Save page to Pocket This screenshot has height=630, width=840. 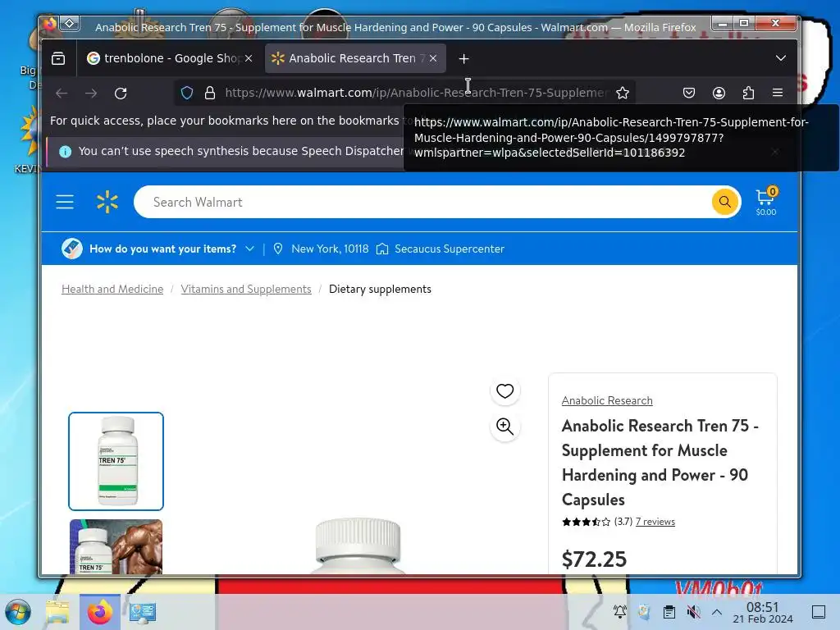[689, 94]
